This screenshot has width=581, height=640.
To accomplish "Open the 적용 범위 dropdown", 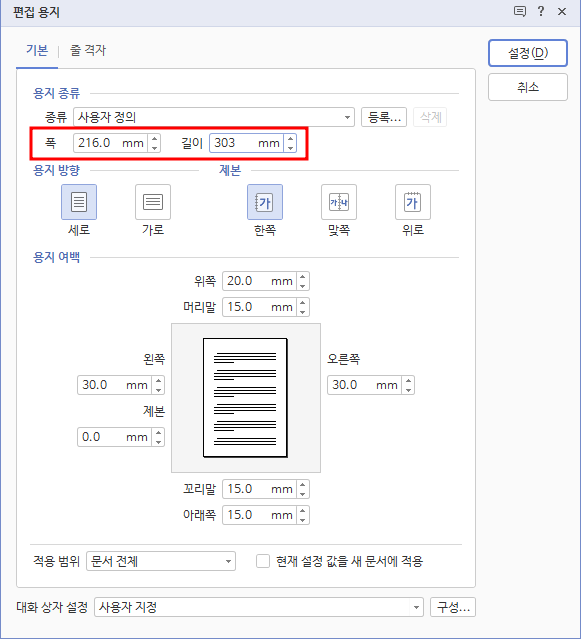I will [x=161, y=561].
